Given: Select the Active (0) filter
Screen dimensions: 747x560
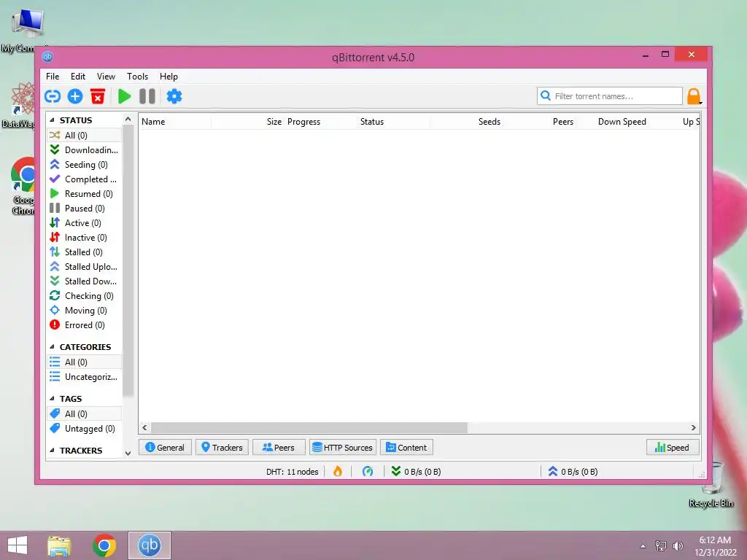Looking at the screenshot, I should (85, 223).
